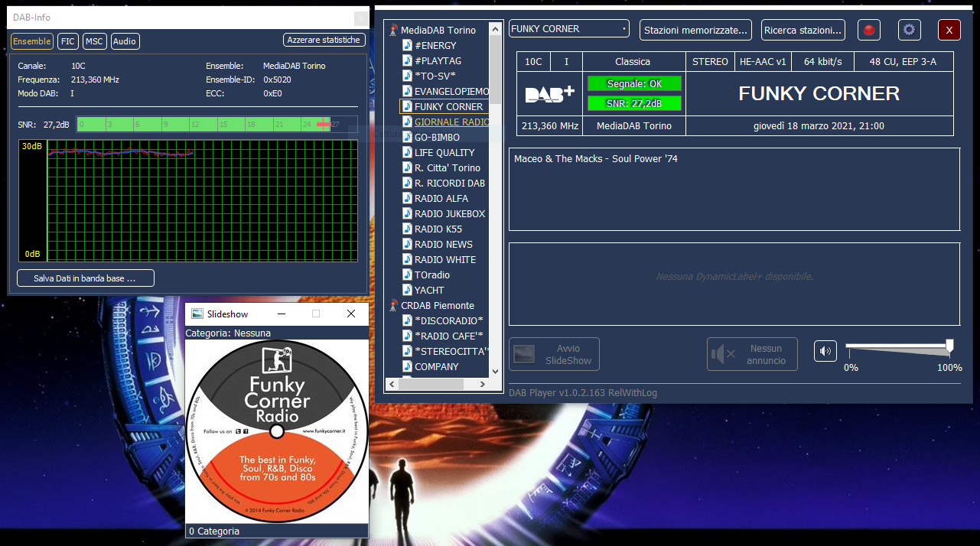This screenshot has width=980, height=546.
Task: Click the music note icon beside RADIO WHITE
Action: click(x=407, y=259)
